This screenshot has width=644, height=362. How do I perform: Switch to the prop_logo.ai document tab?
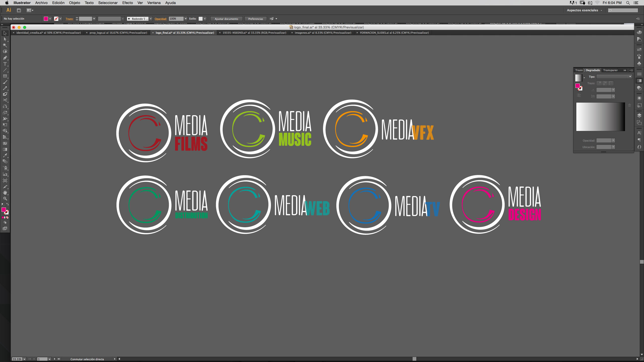click(118, 33)
